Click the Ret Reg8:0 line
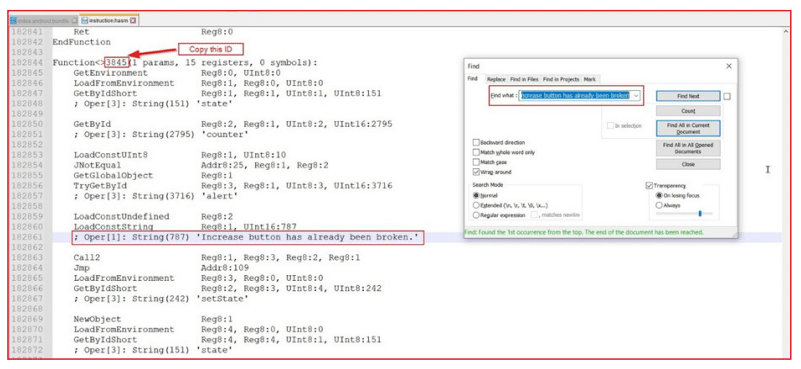 [x=153, y=32]
